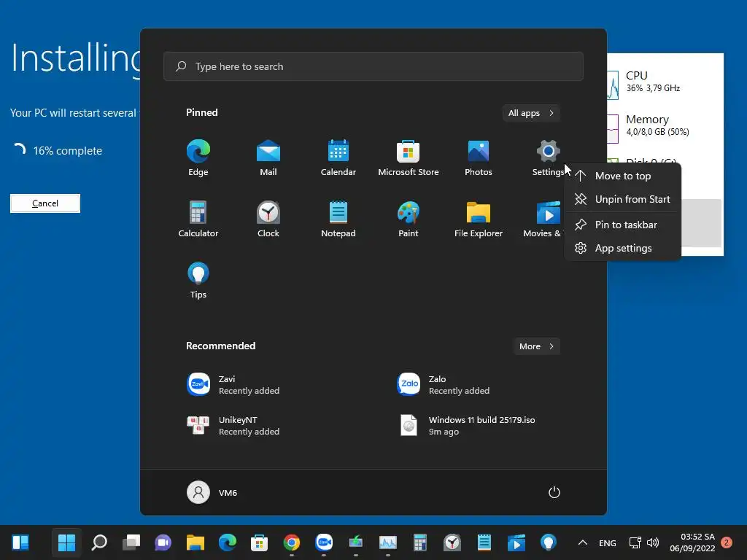Screen dimensions: 747x560
Task: Open Task View on taskbar
Action: [x=131, y=542]
